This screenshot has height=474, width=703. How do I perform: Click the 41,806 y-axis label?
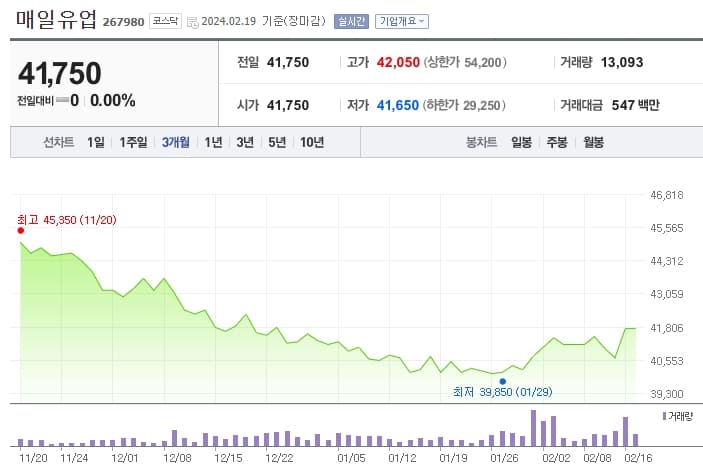click(667, 328)
